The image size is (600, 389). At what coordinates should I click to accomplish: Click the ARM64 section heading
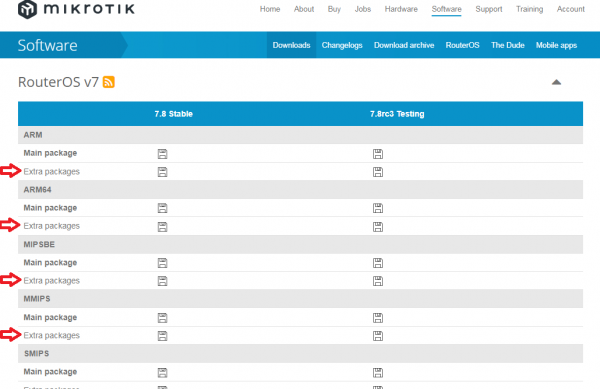coord(38,190)
